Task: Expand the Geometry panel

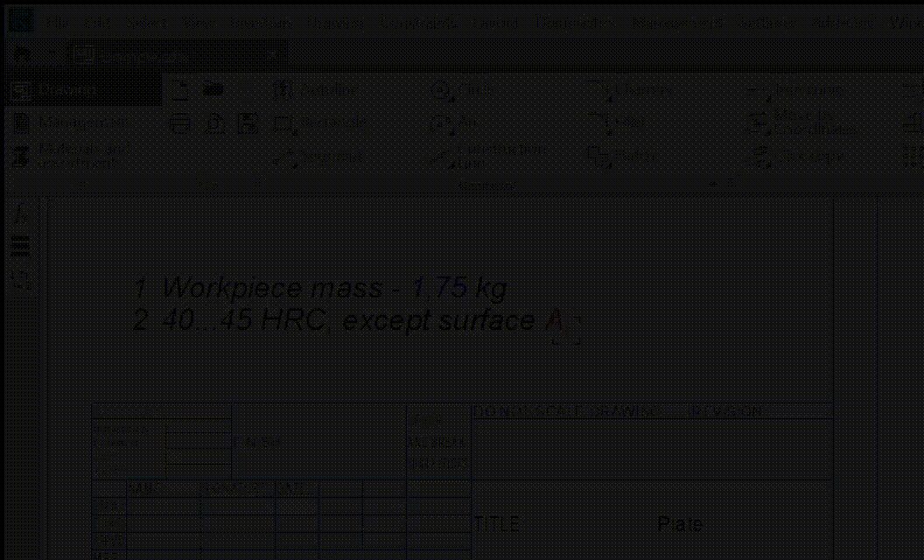Action: [713, 185]
